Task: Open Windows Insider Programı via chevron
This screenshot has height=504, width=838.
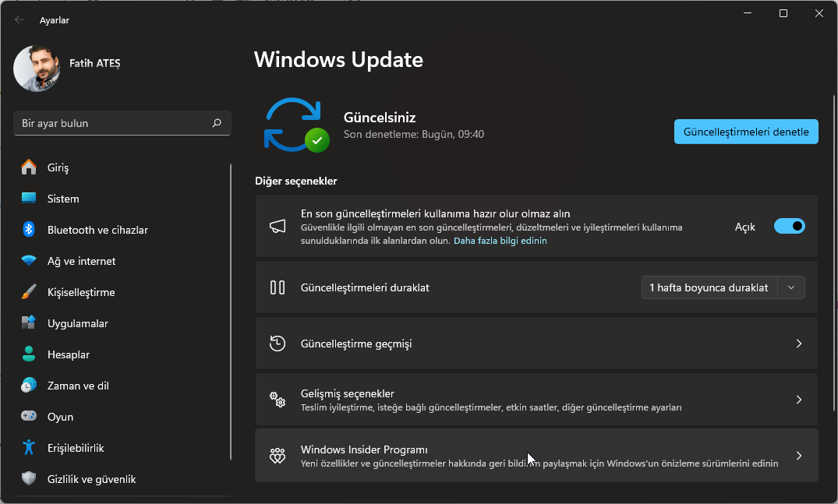Action: [798, 456]
